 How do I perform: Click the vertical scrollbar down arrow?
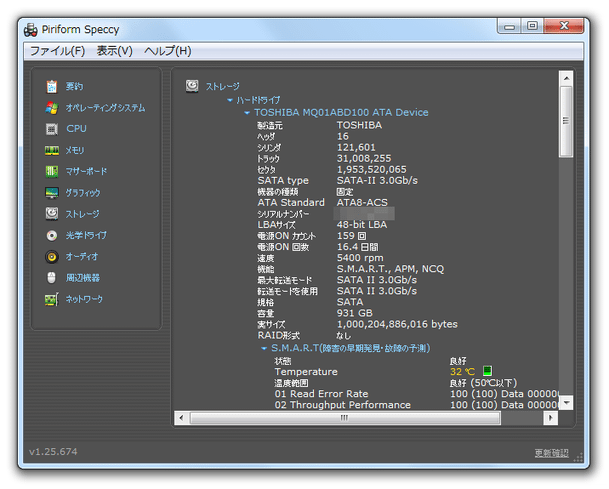[x=566, y=402]
